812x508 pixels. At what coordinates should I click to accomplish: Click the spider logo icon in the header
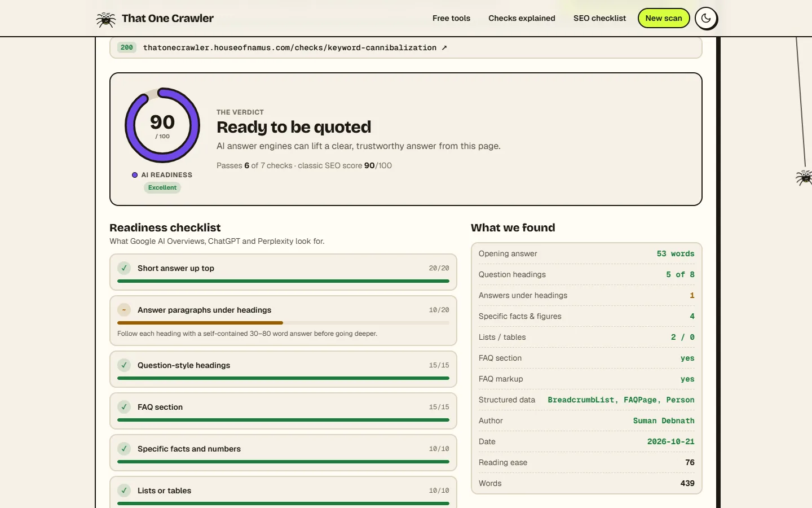coord(106,19)
